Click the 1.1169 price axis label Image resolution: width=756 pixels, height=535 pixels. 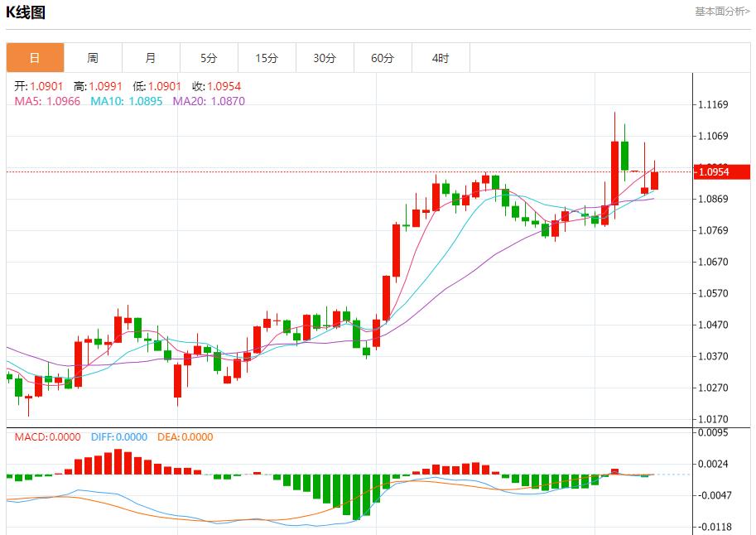713,105
